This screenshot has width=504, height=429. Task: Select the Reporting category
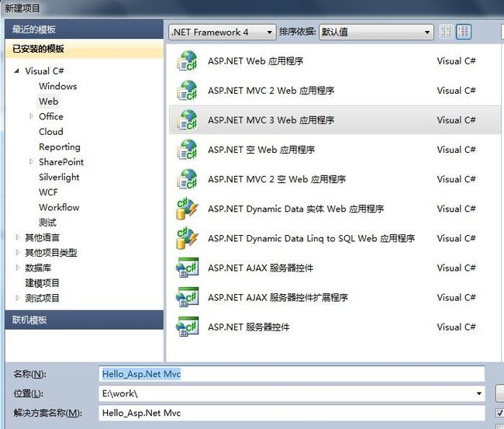pyautogui.click(x=60, y=147)
